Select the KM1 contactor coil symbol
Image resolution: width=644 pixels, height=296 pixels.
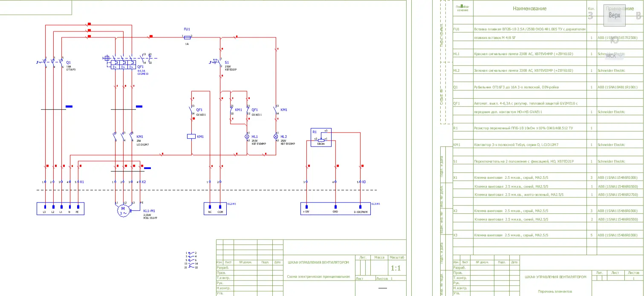pos(191,136)
